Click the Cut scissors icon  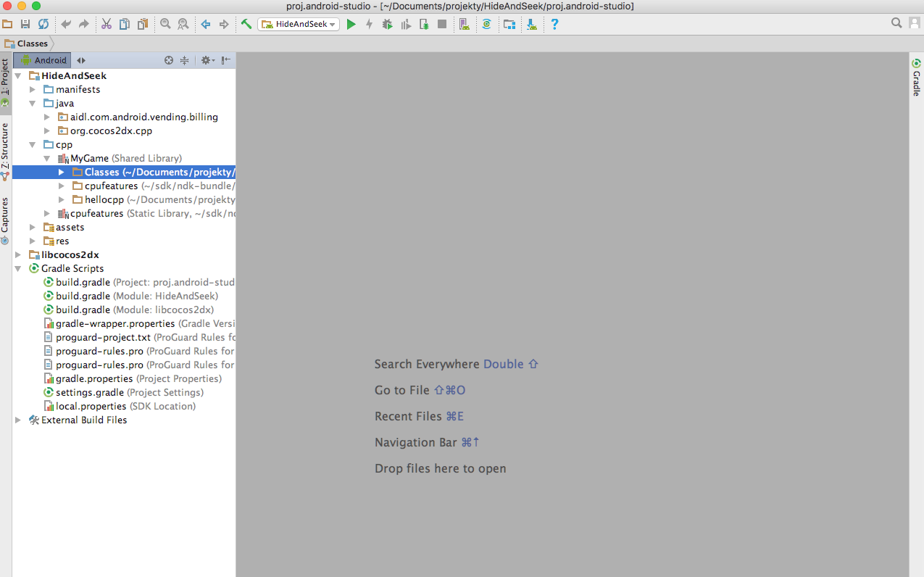point(107,24)
